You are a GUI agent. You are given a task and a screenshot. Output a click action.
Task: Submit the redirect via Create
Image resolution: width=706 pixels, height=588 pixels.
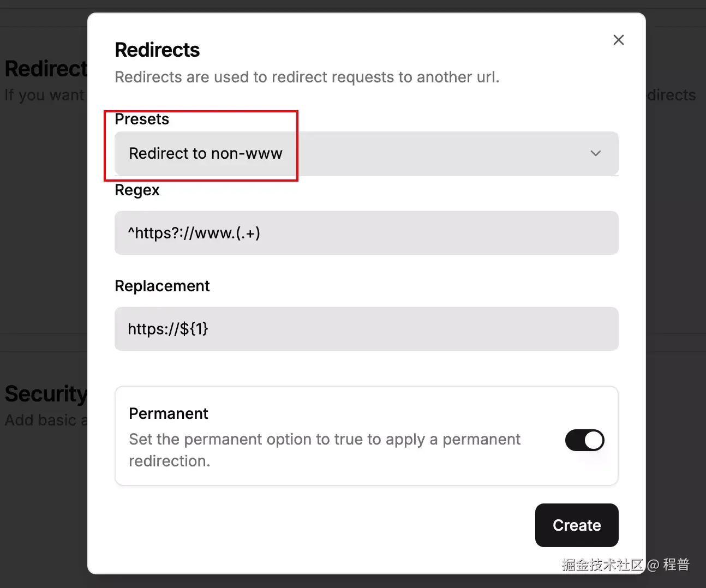[576, 525]
